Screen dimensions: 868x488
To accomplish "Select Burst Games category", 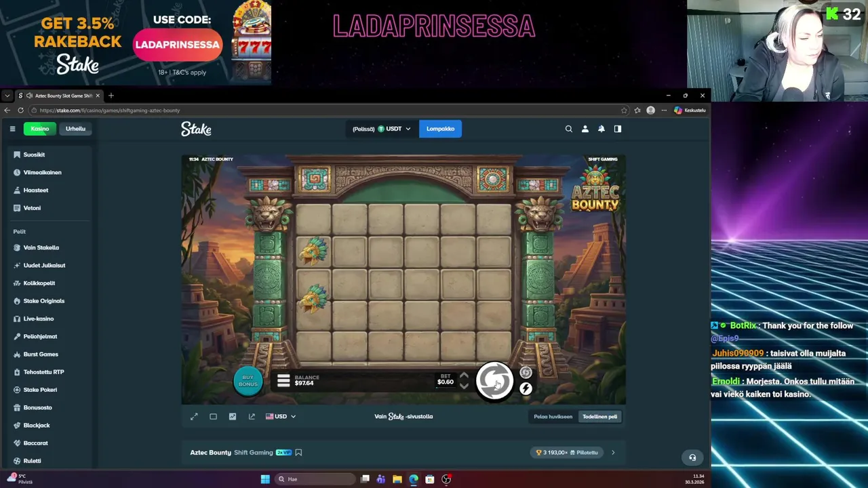I will click(51, 354).
